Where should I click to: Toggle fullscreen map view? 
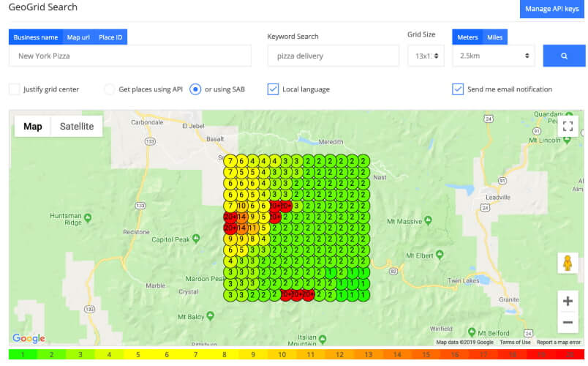point(568,126)
